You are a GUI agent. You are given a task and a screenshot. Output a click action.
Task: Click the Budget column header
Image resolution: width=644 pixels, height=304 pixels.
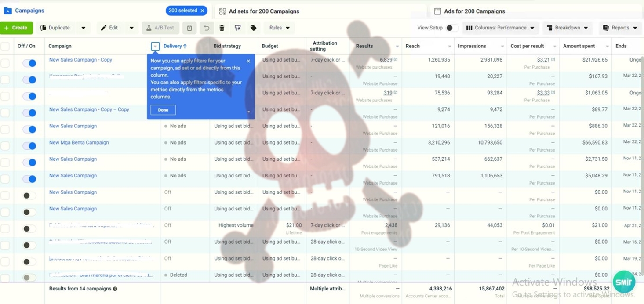point(269,46)
